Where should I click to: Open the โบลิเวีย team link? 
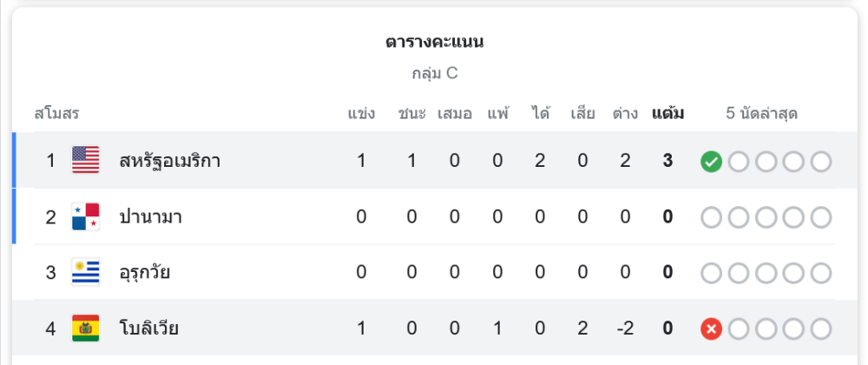click(x=149, y=328)
